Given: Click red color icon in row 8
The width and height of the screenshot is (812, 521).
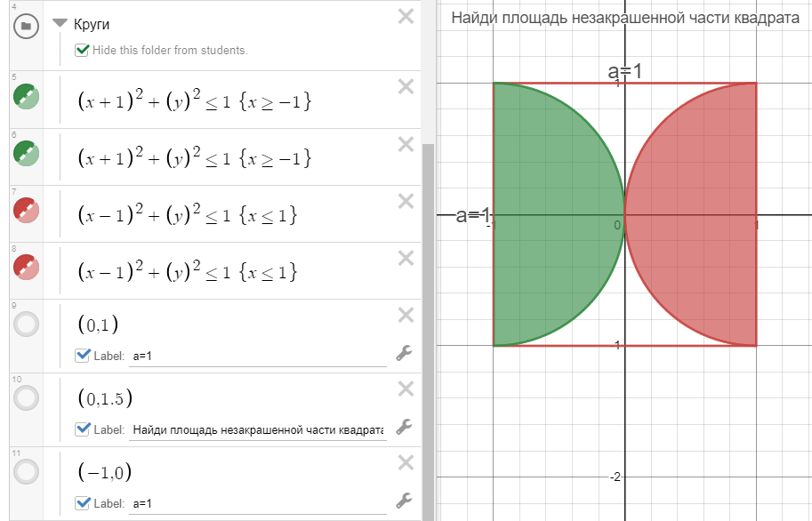Looking at the screenshot, I should tap(26, 268).
